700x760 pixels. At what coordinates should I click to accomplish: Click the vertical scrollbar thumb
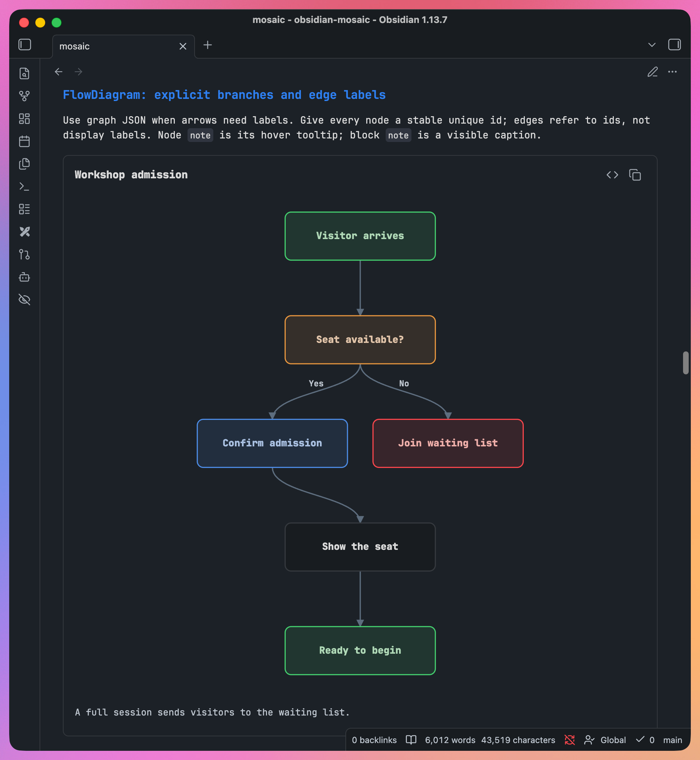[x=686, y=363]
